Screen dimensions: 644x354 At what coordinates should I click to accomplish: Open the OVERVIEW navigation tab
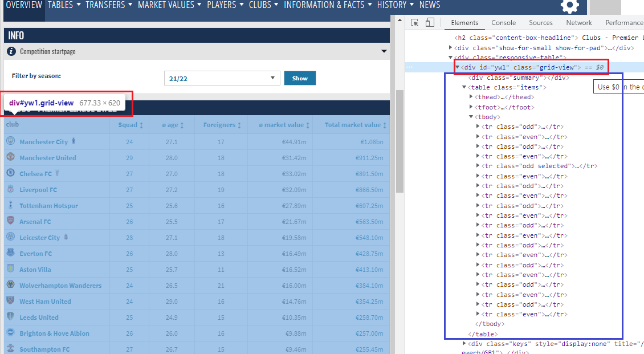click(x=24, y=5)
